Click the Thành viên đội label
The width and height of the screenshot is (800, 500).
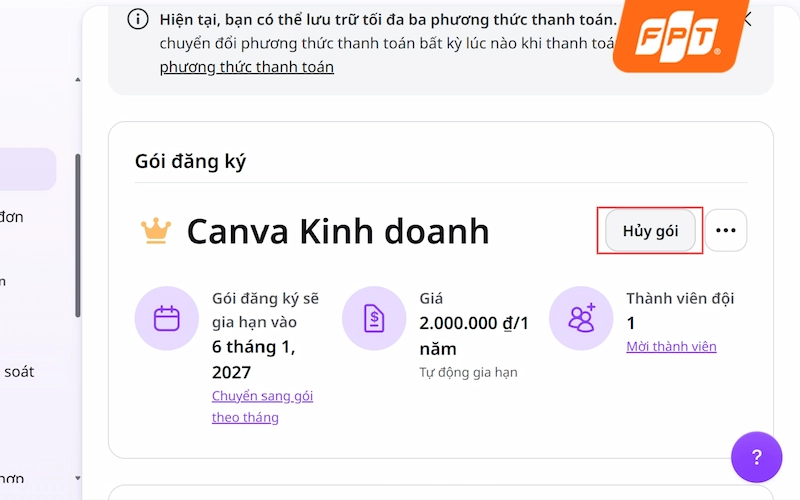click(680, 298)
